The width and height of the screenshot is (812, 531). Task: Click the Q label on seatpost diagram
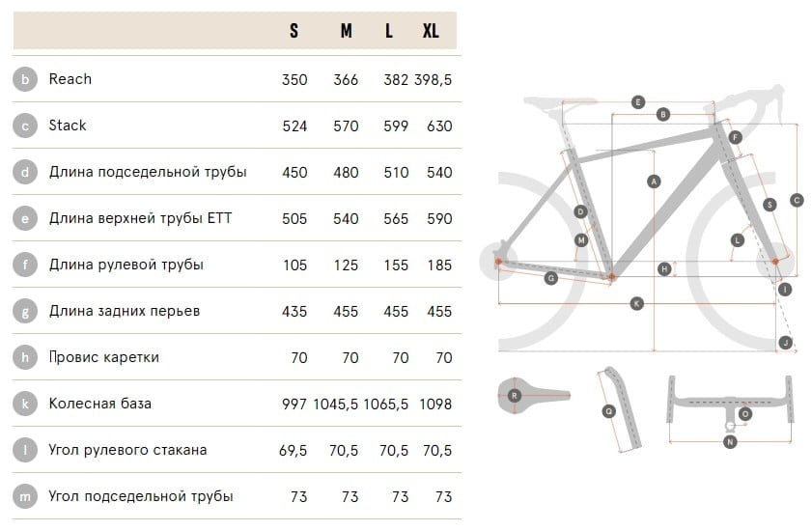point(609,411)
